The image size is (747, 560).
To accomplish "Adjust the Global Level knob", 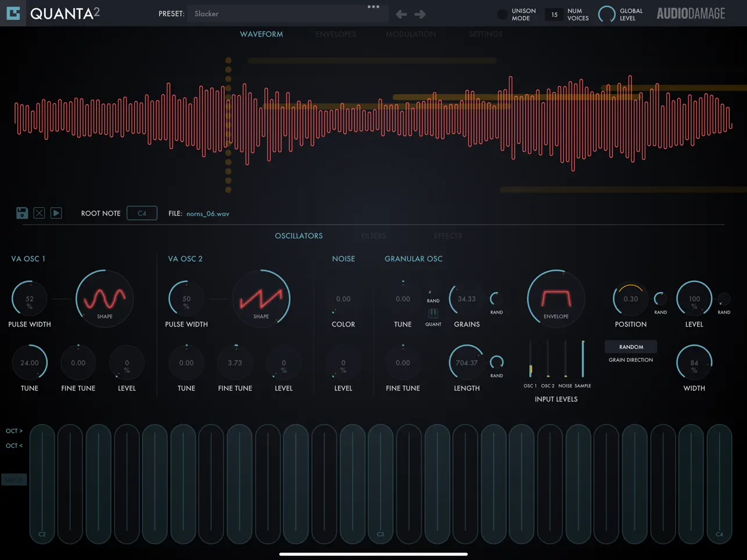I will (608, 14).
